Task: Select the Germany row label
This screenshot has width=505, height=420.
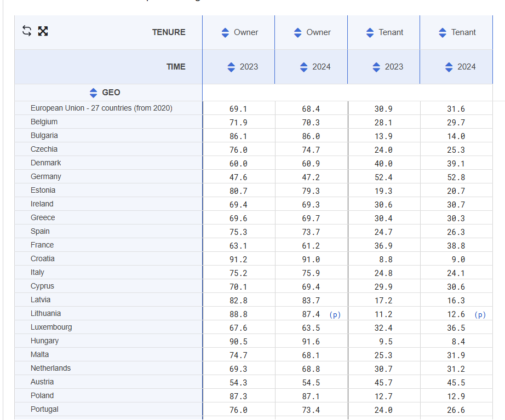Action: (46, 176)
